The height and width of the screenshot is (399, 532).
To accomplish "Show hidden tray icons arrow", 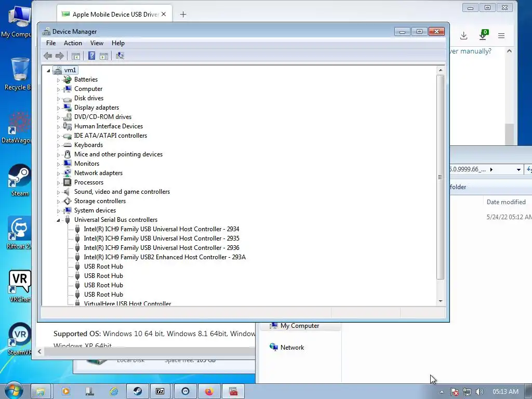I will 442,392.
